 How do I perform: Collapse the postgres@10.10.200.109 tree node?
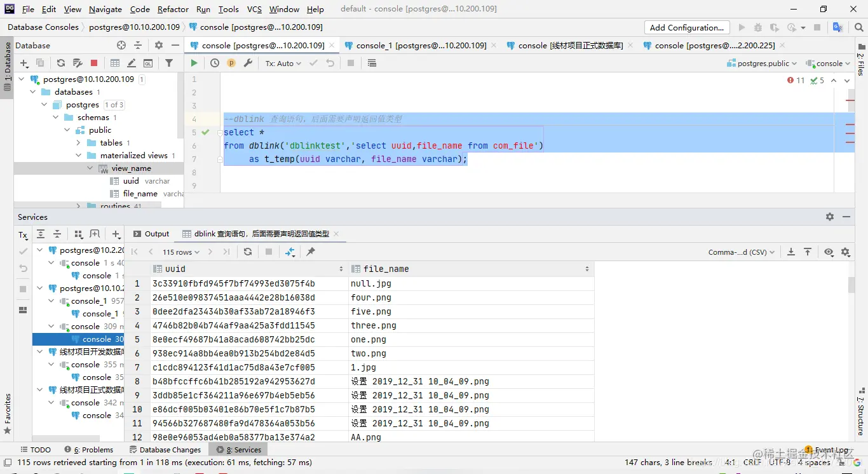pos(22,79)
